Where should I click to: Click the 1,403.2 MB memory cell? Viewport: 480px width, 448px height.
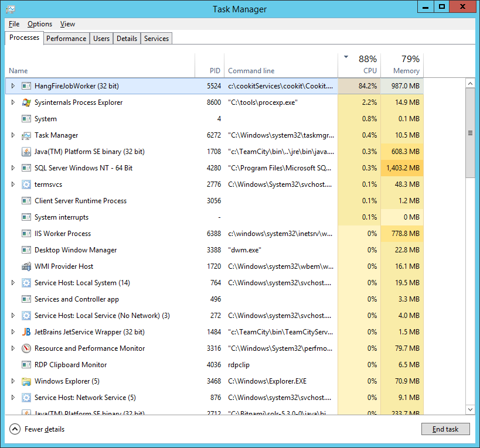tap(402, 168)
